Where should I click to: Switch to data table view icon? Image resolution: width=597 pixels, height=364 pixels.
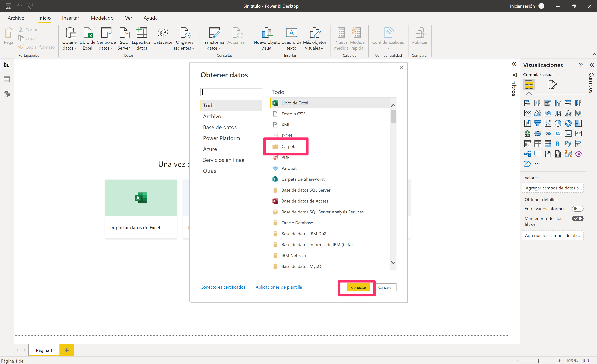pos(7,79)
